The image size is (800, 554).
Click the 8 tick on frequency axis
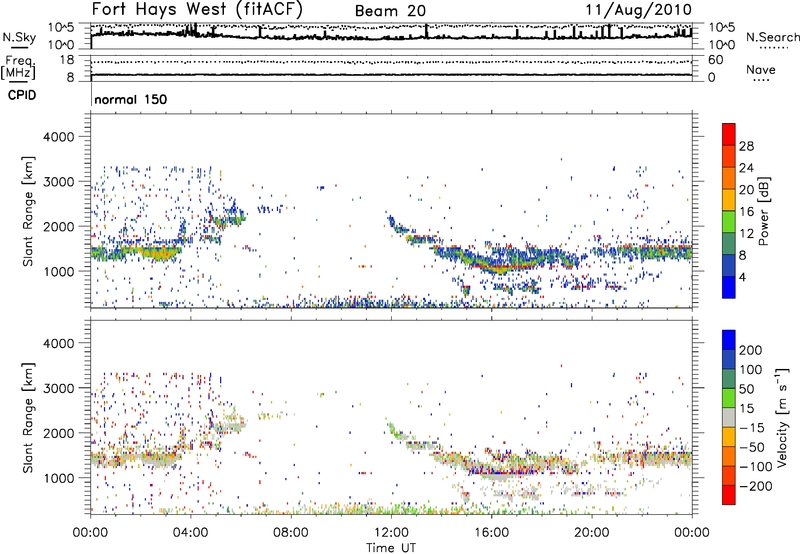click(x=70, y=78)
